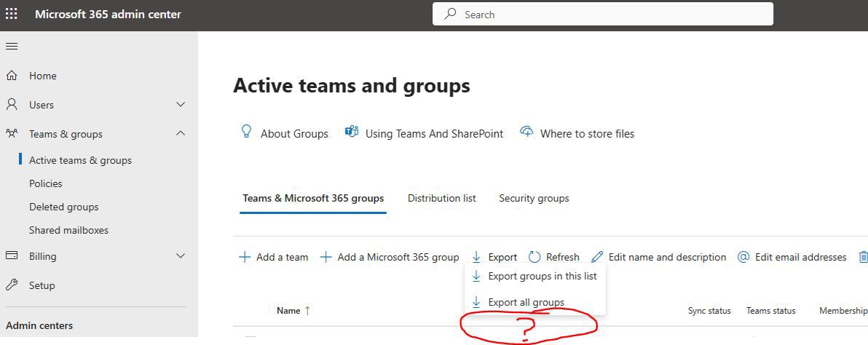Collapse the navigation hamburger menu

click(12, 47)
